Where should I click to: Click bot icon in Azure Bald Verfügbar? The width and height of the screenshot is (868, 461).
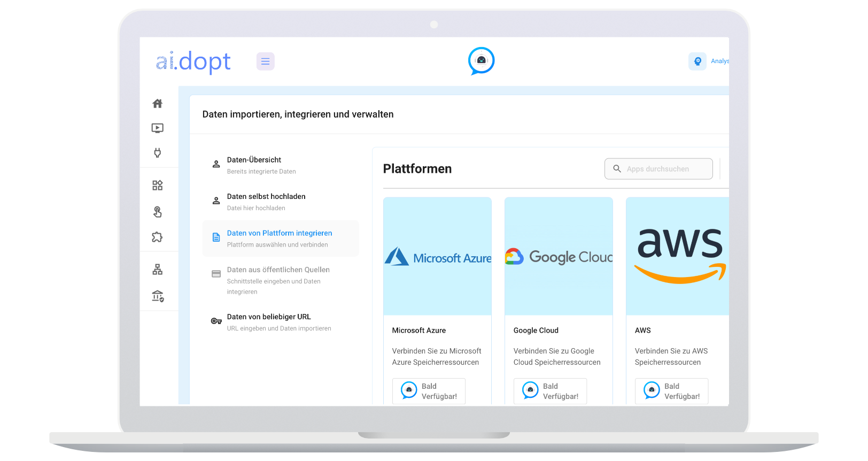click(409, 390)
